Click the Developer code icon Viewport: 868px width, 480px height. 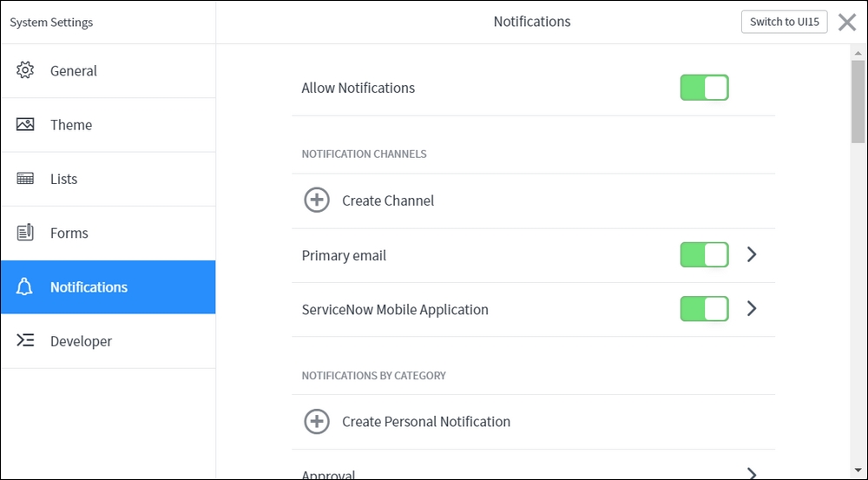25,340
